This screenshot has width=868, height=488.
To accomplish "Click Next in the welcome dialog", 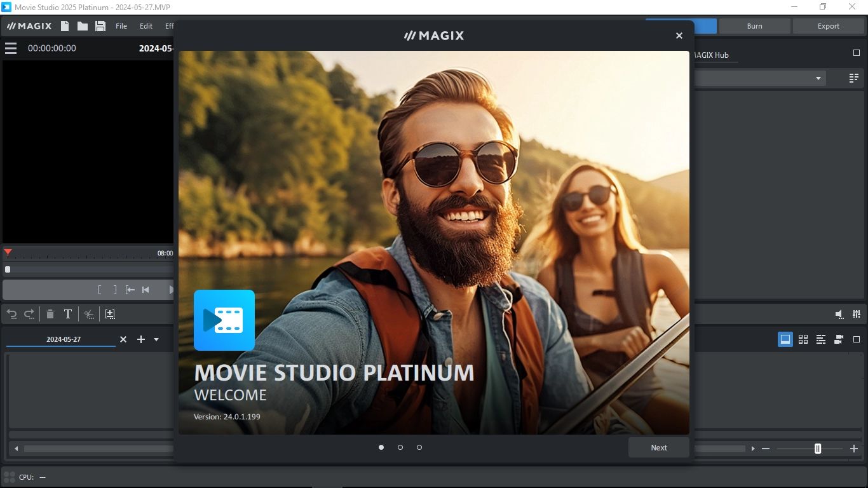I will coord(659,447).
